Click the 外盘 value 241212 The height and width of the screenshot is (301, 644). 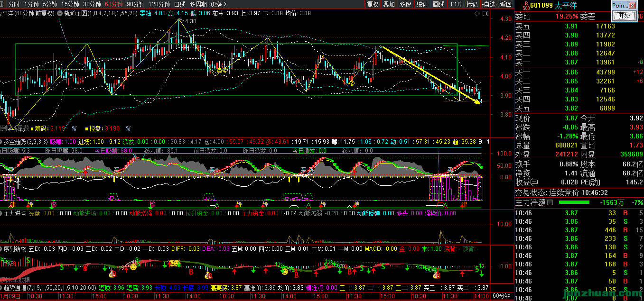coord(566,154)
